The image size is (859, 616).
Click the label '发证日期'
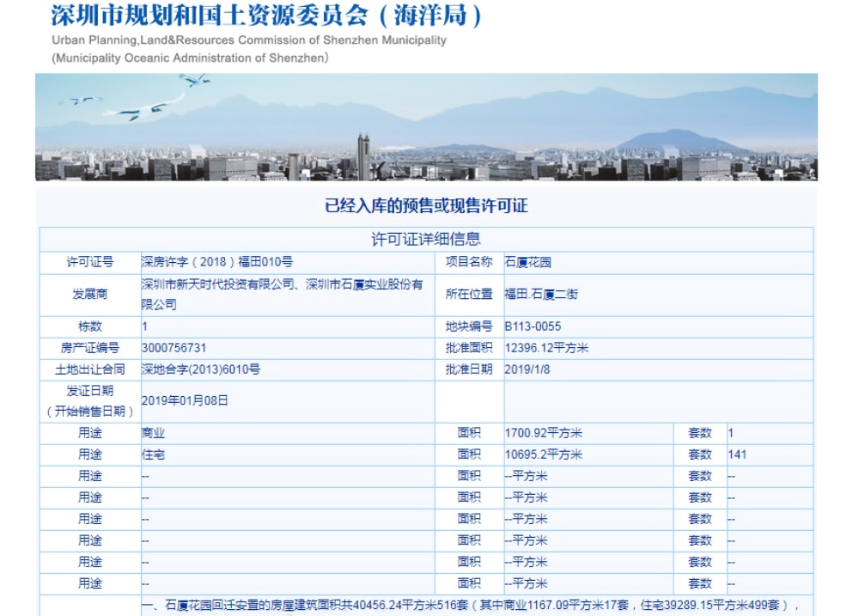(90, 391)
